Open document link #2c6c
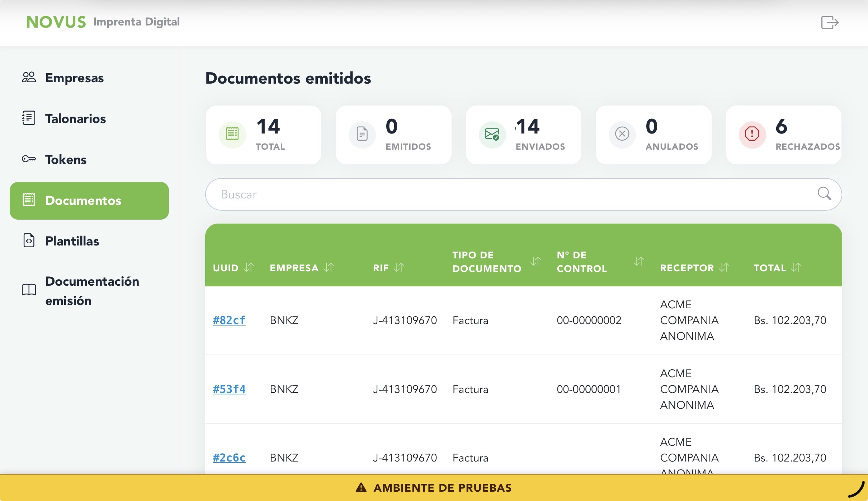The height and width of the screenshot is (501, 868). (x=229, y=458)
